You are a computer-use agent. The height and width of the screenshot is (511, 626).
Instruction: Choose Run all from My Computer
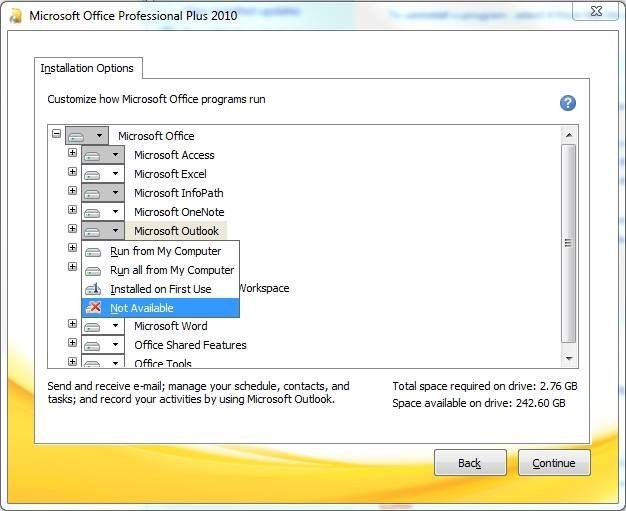pyautogui.click(x=160, y=270)
